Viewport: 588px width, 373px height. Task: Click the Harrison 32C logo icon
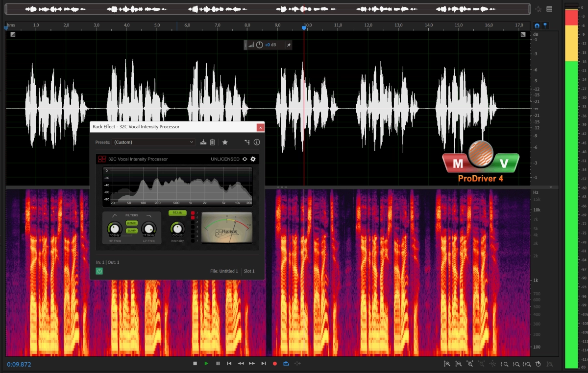click(x=102, y=159)
